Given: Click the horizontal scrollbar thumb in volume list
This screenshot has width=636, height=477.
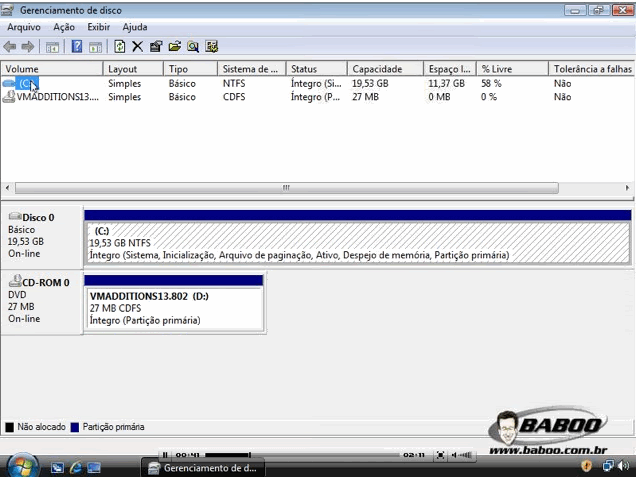Looking at the screenshot, I should coord(287,188).
